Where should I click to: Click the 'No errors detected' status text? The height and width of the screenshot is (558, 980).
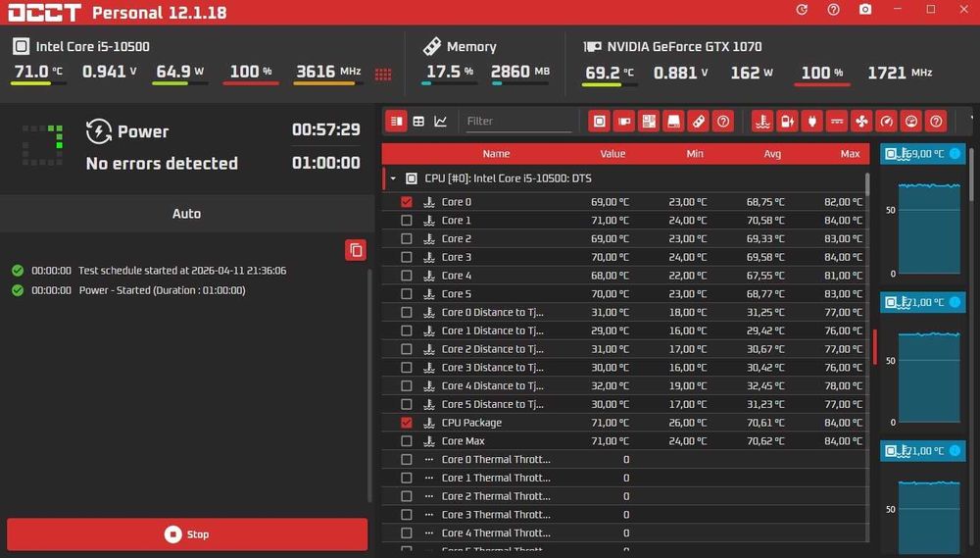[x=162, y=163]
